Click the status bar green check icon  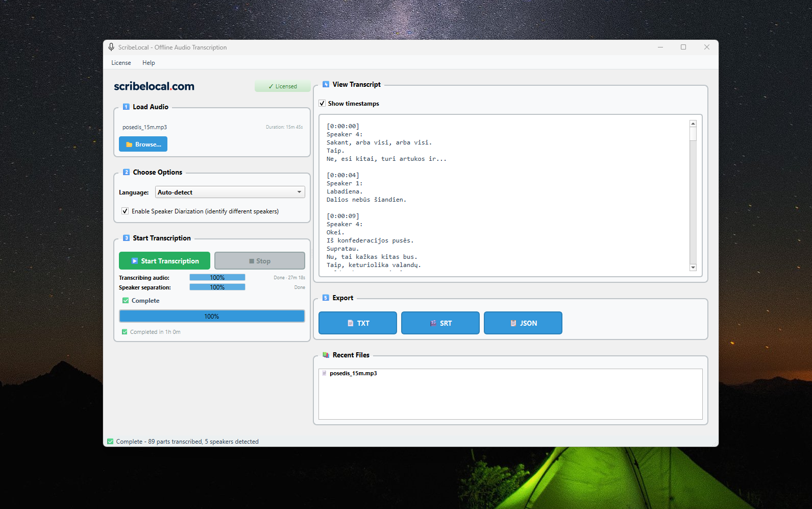click(x=110, y=442)
